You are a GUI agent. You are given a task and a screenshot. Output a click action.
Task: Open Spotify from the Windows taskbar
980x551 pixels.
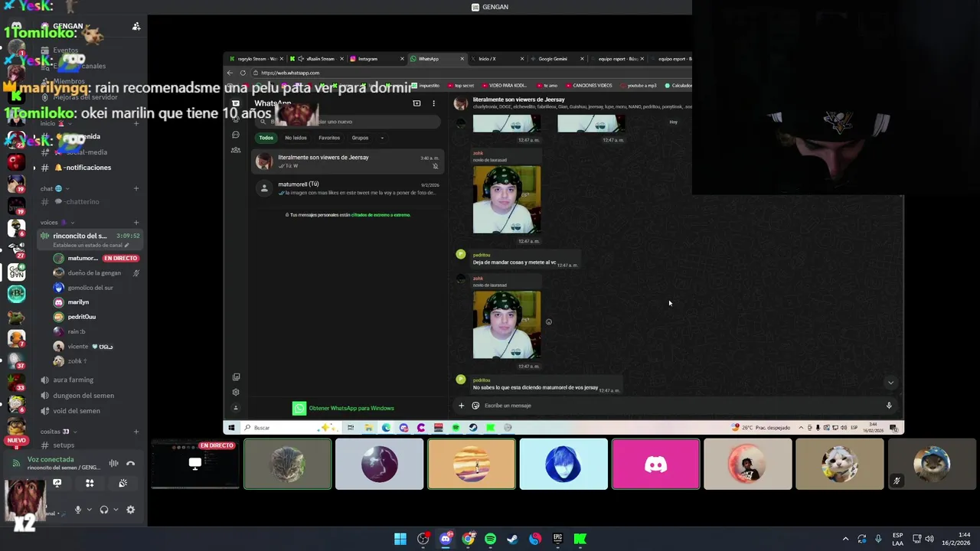490,539
